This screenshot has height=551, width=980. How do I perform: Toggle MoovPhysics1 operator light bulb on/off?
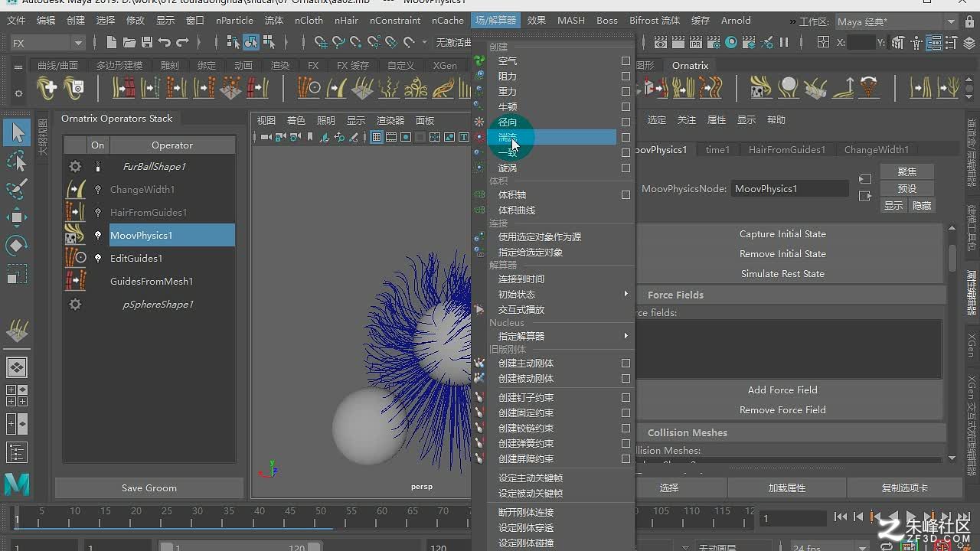pos(98,236)
